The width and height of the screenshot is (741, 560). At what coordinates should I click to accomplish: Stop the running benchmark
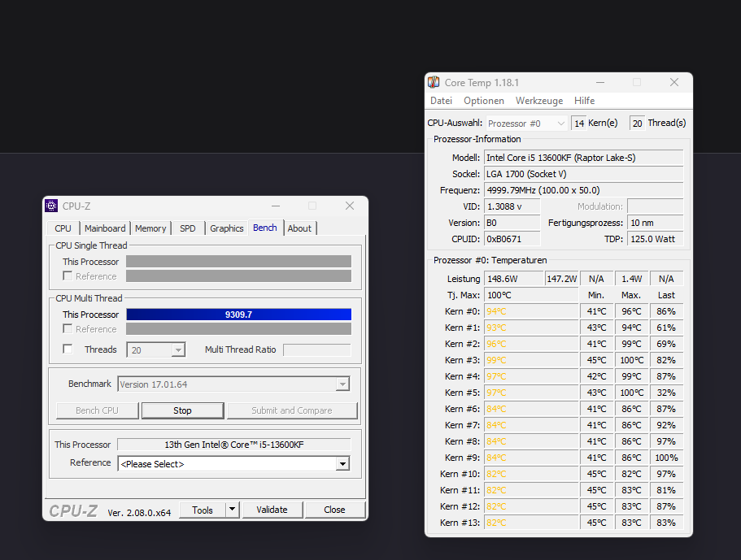click(182, 410)
